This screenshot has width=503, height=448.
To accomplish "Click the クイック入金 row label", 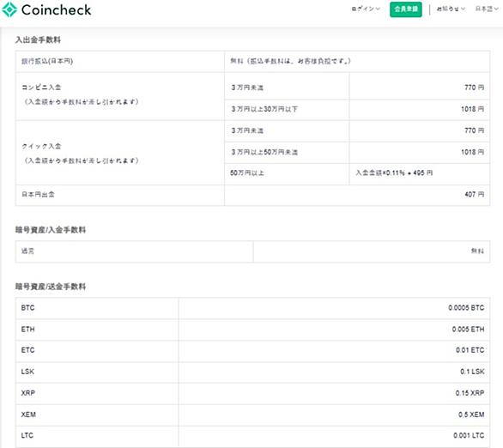I will pos(41,146).
